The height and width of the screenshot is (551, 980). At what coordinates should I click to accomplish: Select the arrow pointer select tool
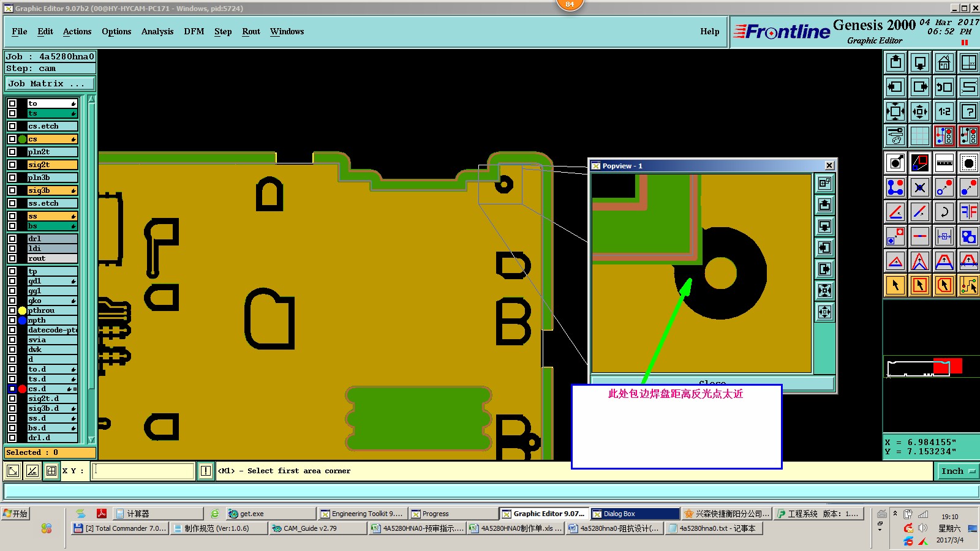click(895, 285)
